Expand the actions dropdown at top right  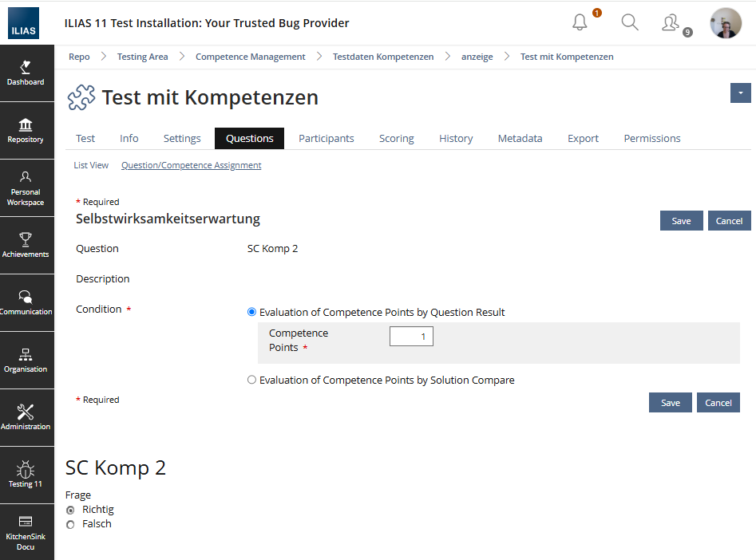tap(741, 93)
